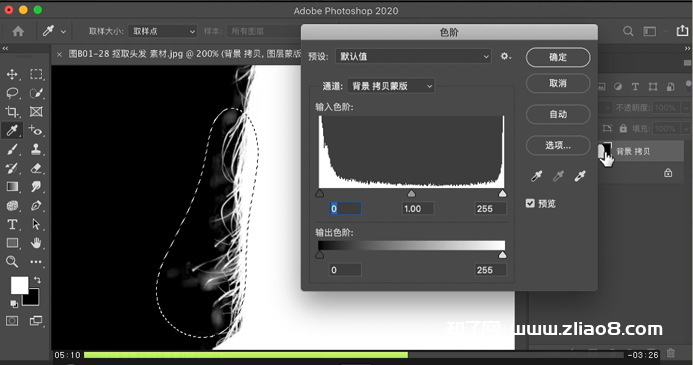Viewport: 693px width, 365px height.
Task: Click the input highlight field 255
Action: pos(490,209)
